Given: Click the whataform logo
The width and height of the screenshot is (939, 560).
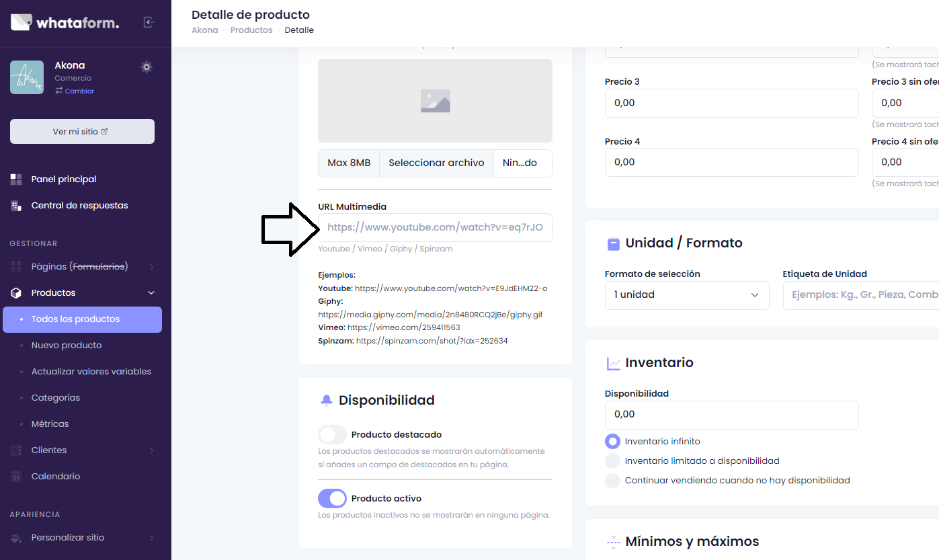Looking at the screenshot, I should point(65,22).
